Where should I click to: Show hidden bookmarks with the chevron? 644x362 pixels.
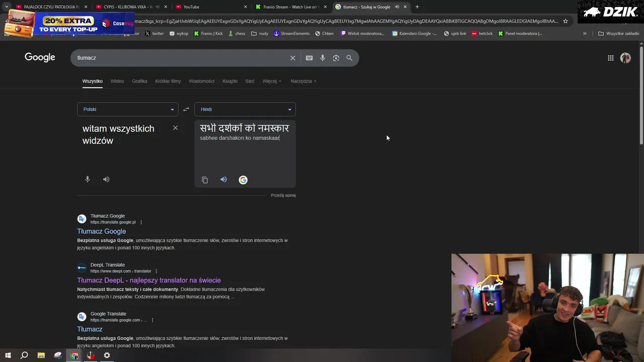coord(585,34)
